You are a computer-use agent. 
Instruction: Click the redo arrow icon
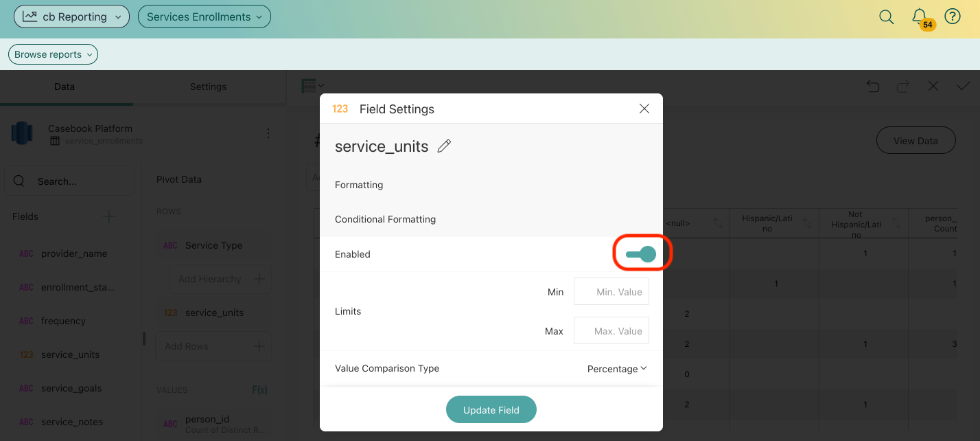pyautogui.click(x=903, y=87)
